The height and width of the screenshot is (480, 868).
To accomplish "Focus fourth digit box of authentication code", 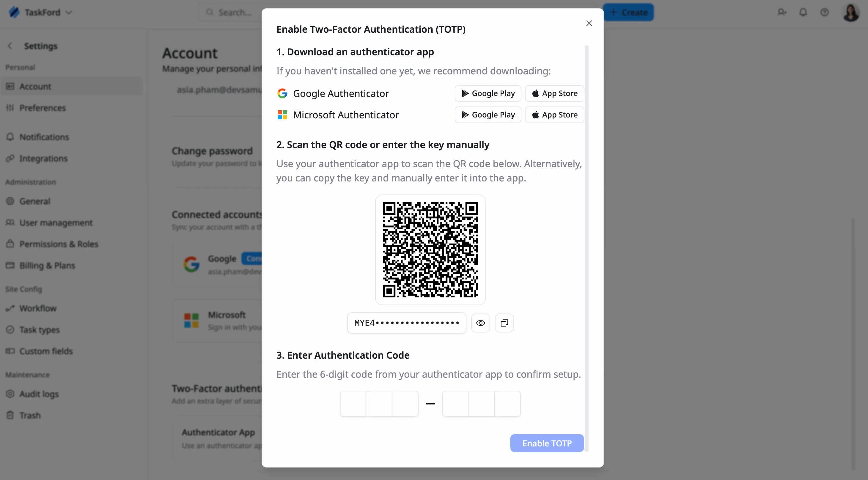I will (x=456, y=404).
